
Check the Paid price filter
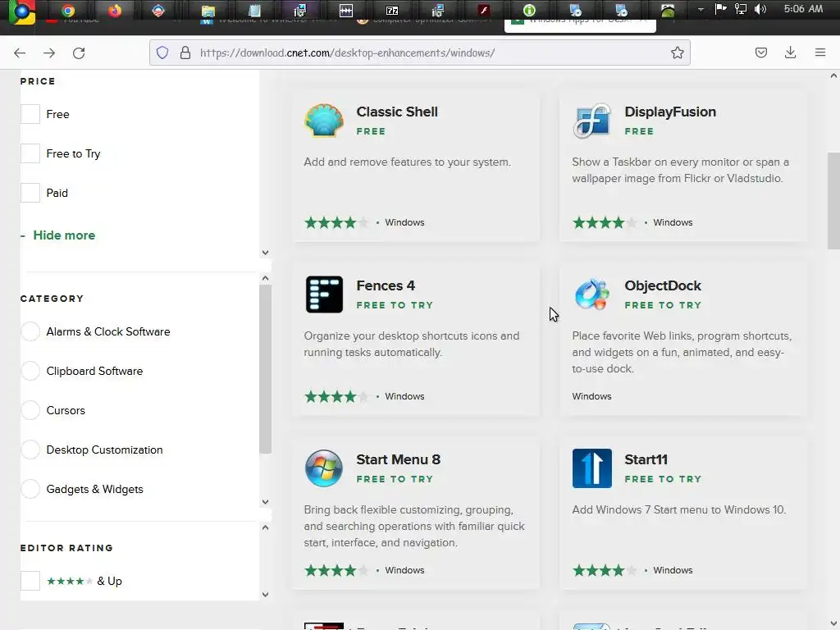tap(30, 193)
